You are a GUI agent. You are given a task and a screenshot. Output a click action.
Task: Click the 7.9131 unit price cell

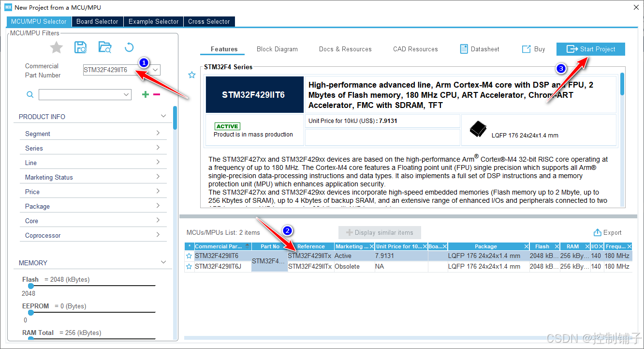click(x=401, y=256)
